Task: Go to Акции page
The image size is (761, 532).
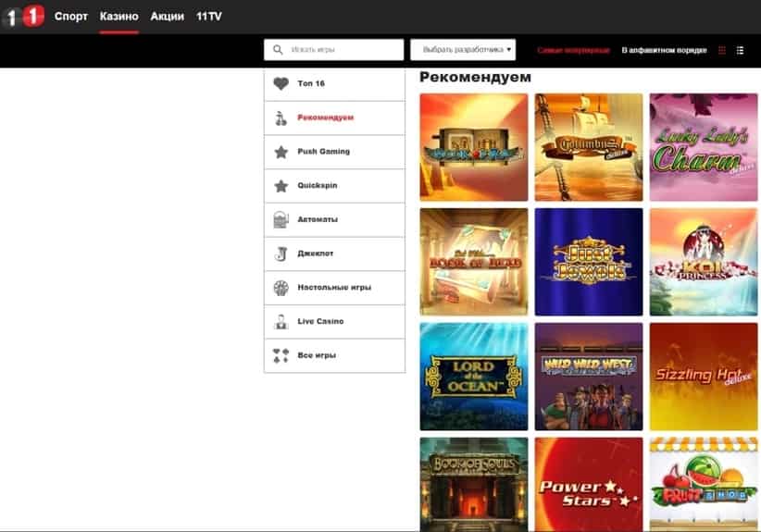Action: pyautogui.click(x=167, y=17)
